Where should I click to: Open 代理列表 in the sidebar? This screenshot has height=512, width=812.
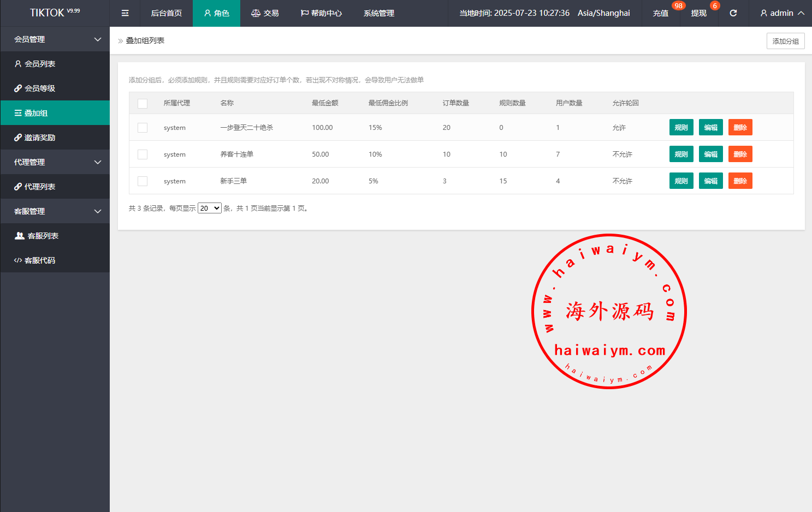pos(35,187)
